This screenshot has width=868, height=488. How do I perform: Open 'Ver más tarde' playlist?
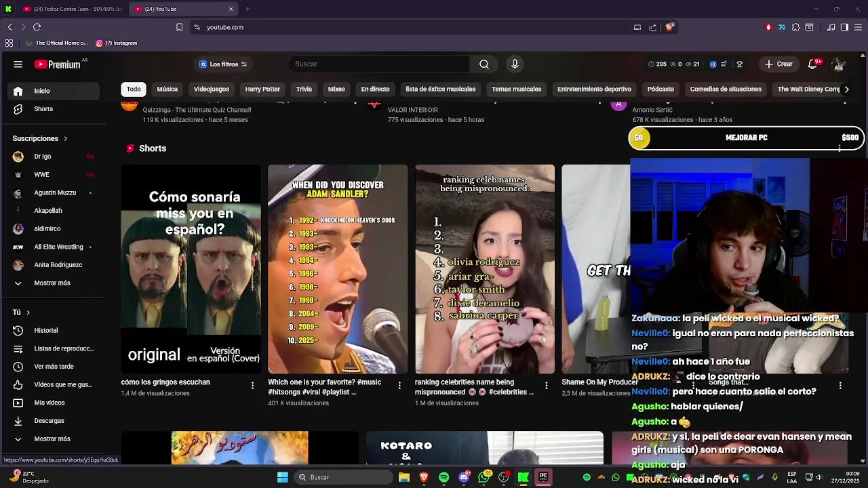pos(53,367)
